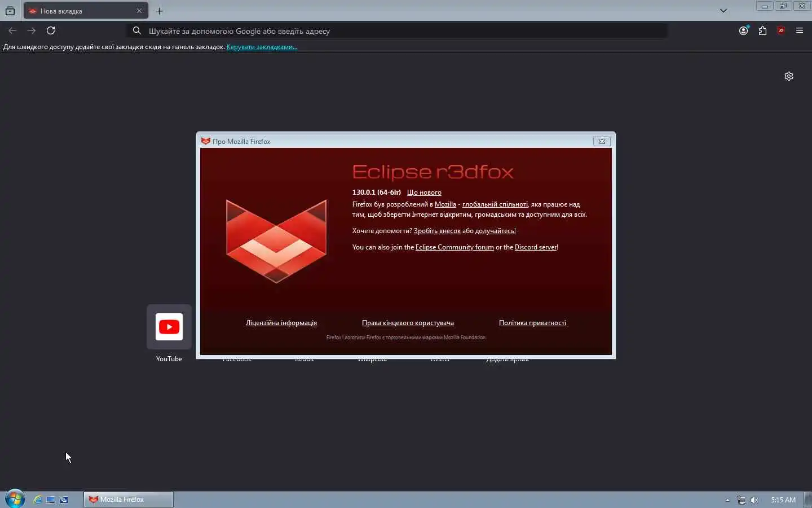Minimize the browser window
Image resolution: width=812 pixels, height=508 pixels.
[765, 6]
